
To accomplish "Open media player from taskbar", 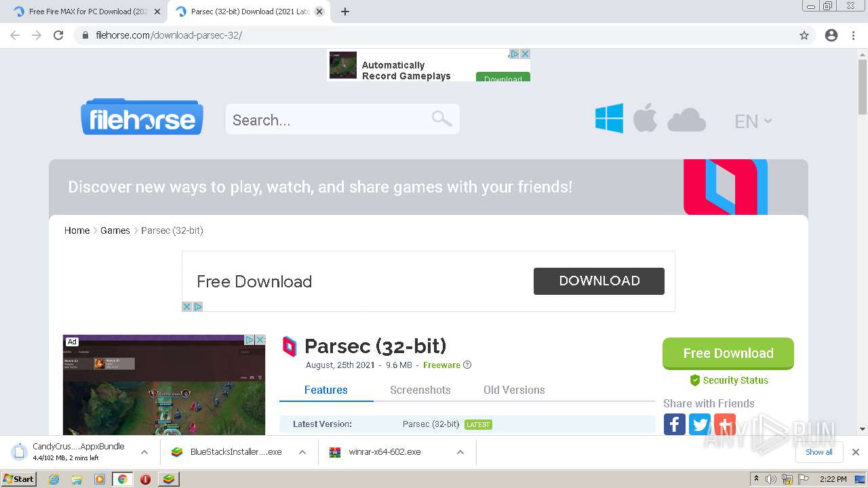I will (x=100, y=479).
